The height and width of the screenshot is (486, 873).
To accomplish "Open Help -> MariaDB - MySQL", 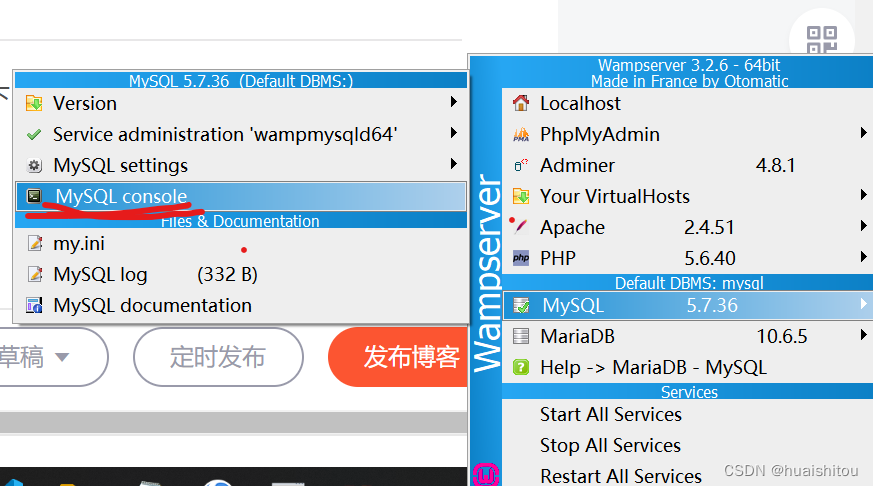I will pos(688,367).
